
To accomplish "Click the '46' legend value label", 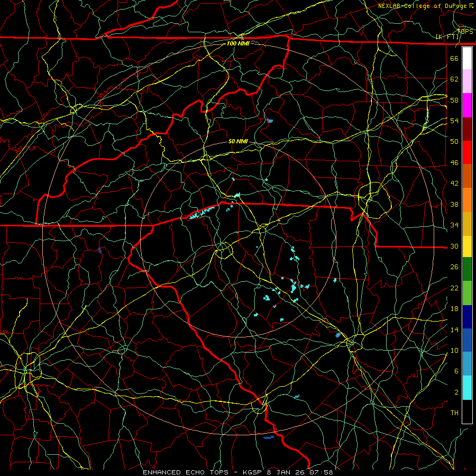I will (454, 163).
